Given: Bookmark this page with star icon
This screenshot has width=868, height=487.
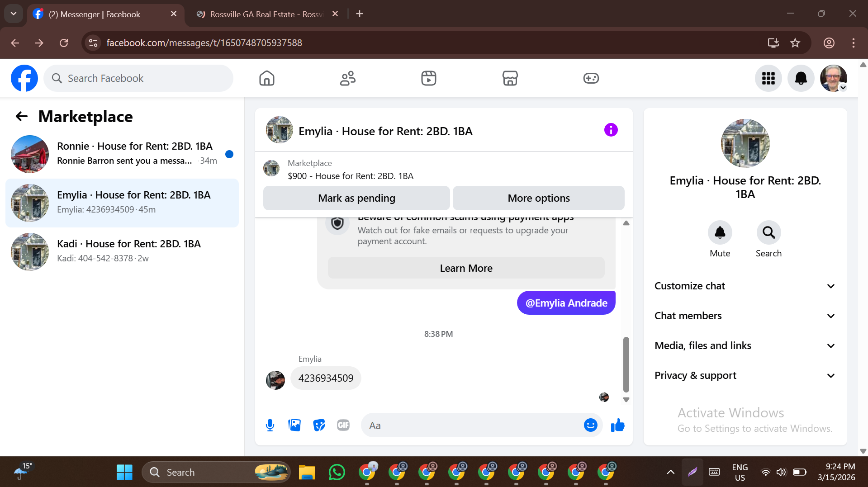Looking at the screenshot, I should [795, 43].
